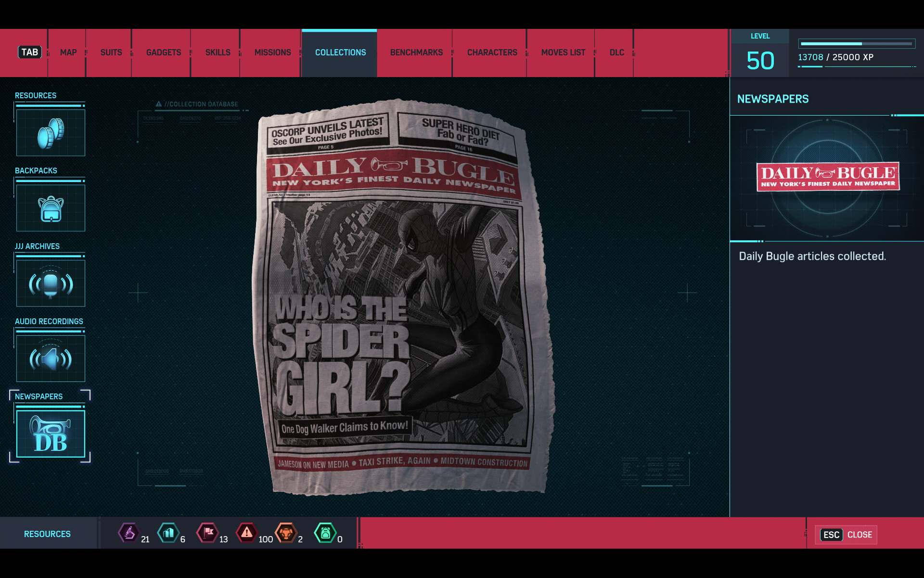Open the Skills tab
924x578 pixels.
pyautogui.click(x=218, y=53)
